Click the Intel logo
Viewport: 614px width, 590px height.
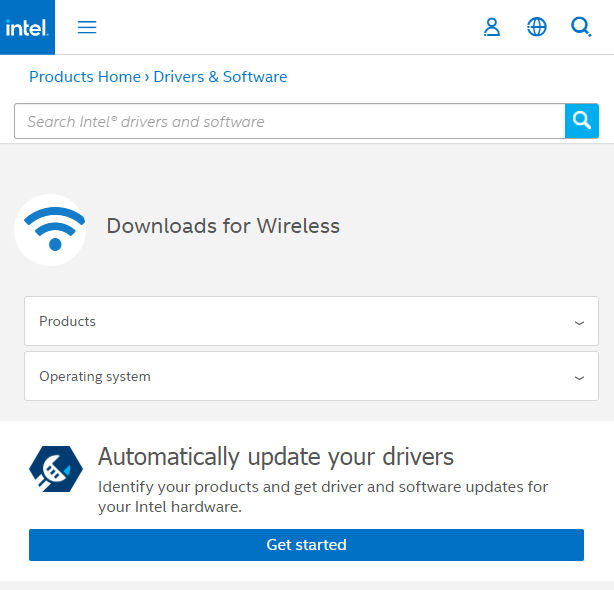(27, 27)
